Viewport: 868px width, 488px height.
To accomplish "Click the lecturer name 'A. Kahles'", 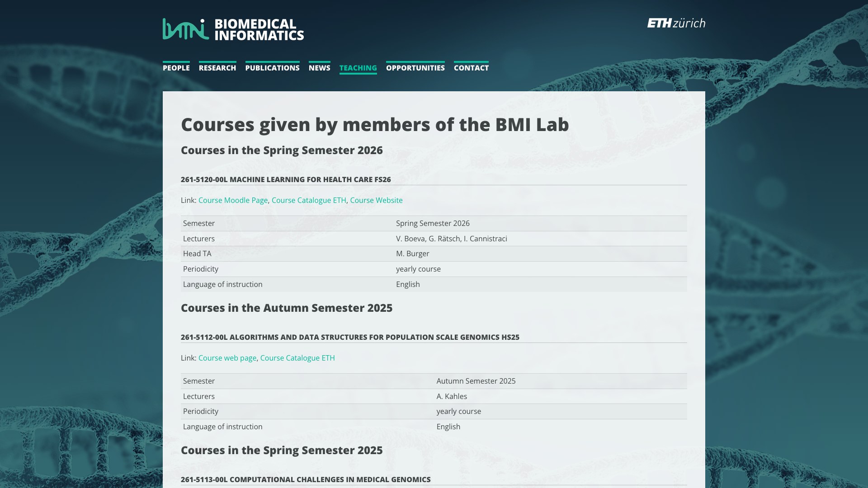I will 452,396.
